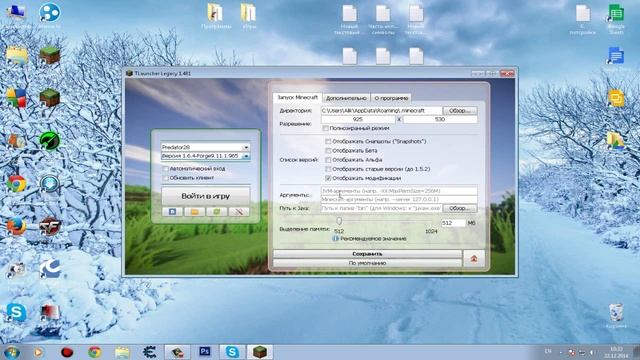Click the red home icon button next to Сохранить
This screenshot has height=360, width=640.
click(x=474, y=258)
